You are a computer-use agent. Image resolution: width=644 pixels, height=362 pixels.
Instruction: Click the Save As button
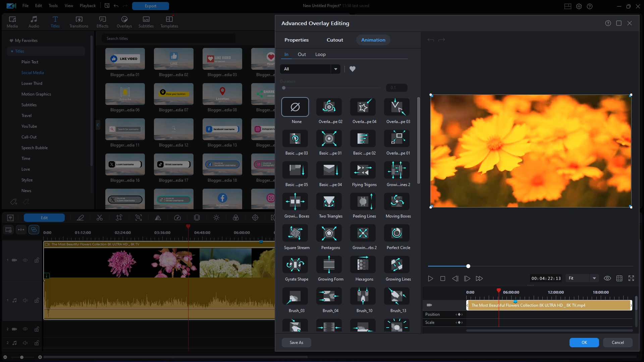[297, 343]
